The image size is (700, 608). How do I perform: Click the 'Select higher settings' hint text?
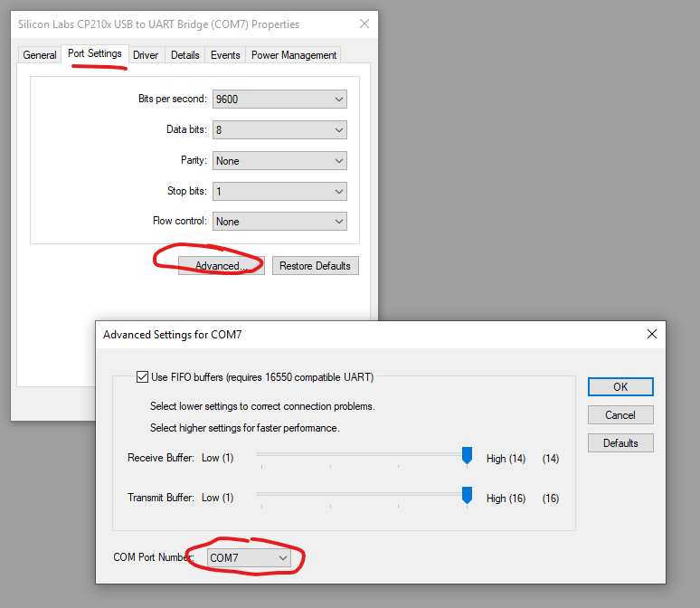click(245, 428)
